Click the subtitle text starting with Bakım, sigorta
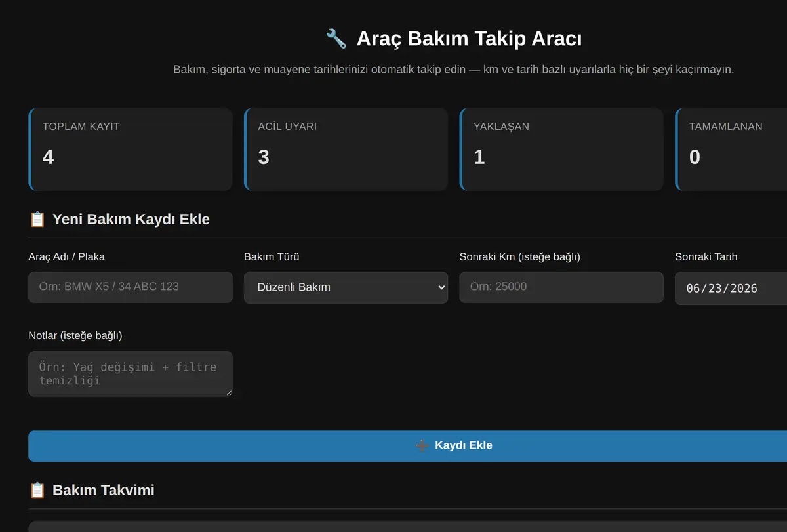 [x=454, y=69]
